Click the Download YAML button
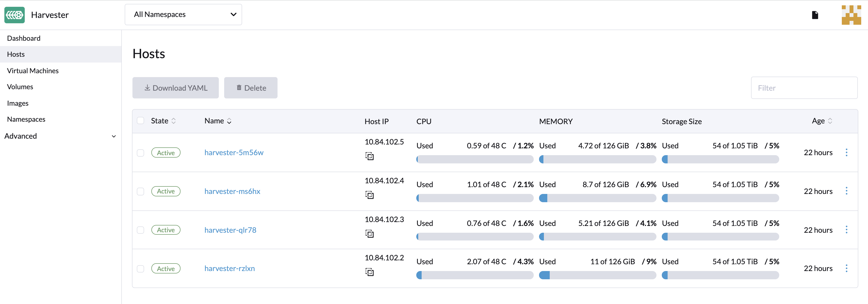The height and width of the screenshot is (304, 868). click(176, 88)
